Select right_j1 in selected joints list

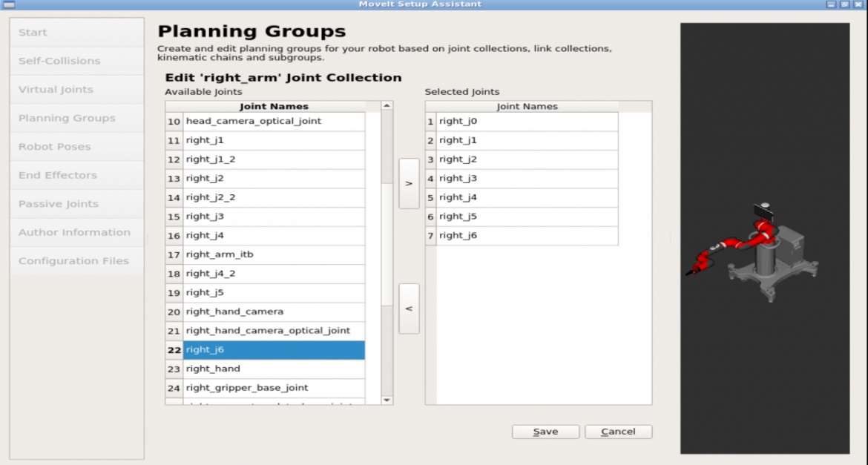(527, 140)
